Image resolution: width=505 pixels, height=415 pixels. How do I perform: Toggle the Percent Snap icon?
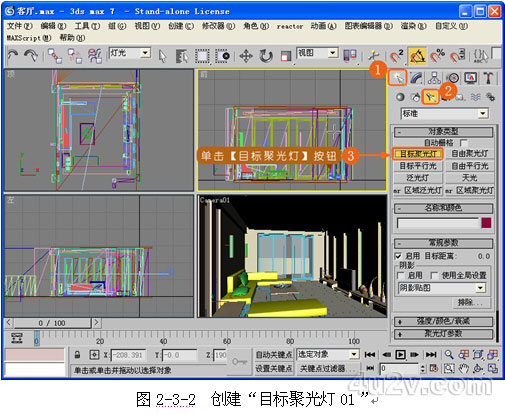(437, 56)
